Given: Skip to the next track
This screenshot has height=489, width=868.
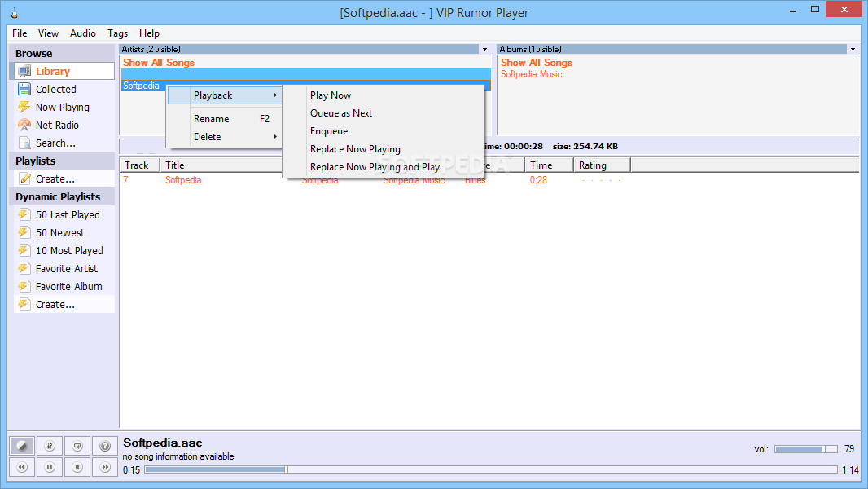Looking at the screenshot, I should pos(105,467).
